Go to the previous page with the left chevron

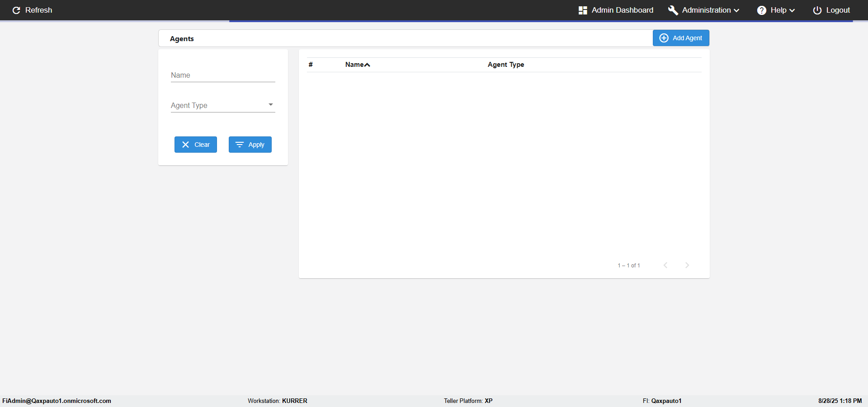665,265
